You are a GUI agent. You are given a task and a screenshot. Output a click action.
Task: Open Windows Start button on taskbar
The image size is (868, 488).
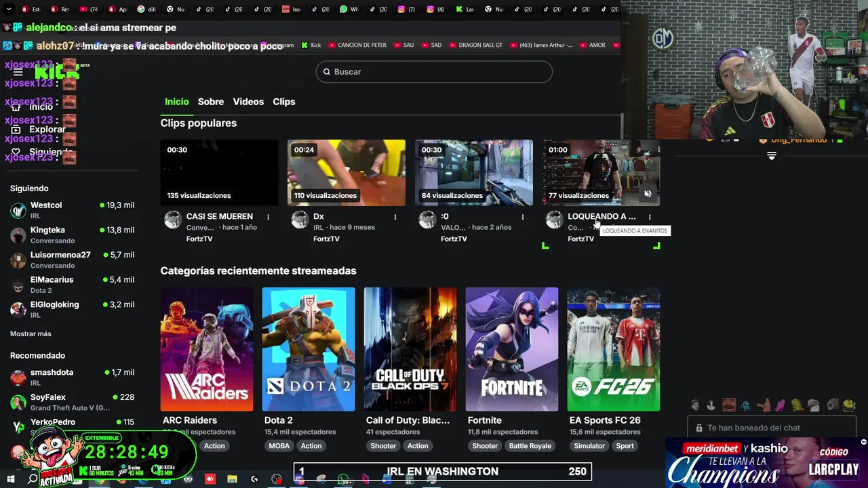coord(11,479)
